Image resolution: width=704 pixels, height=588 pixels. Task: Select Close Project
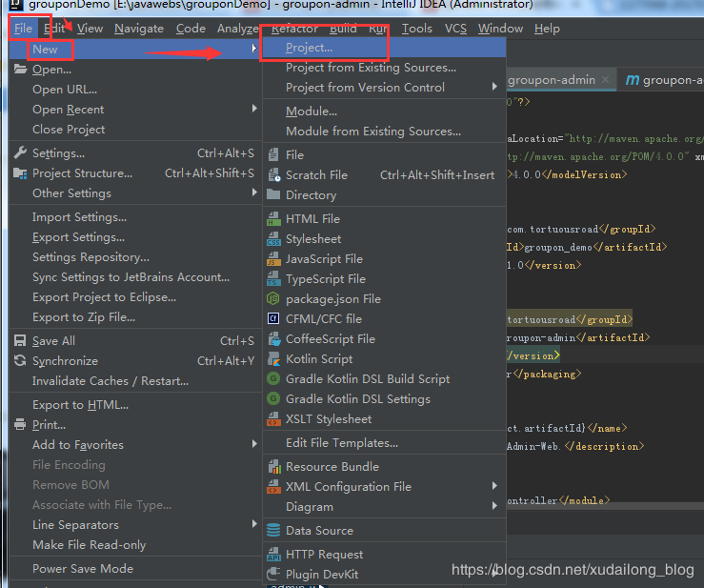coord(135,130)
